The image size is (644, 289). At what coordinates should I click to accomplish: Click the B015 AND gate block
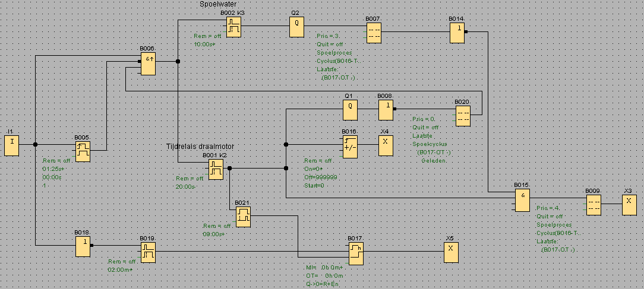pyautogui.click(x=522, y=200)
